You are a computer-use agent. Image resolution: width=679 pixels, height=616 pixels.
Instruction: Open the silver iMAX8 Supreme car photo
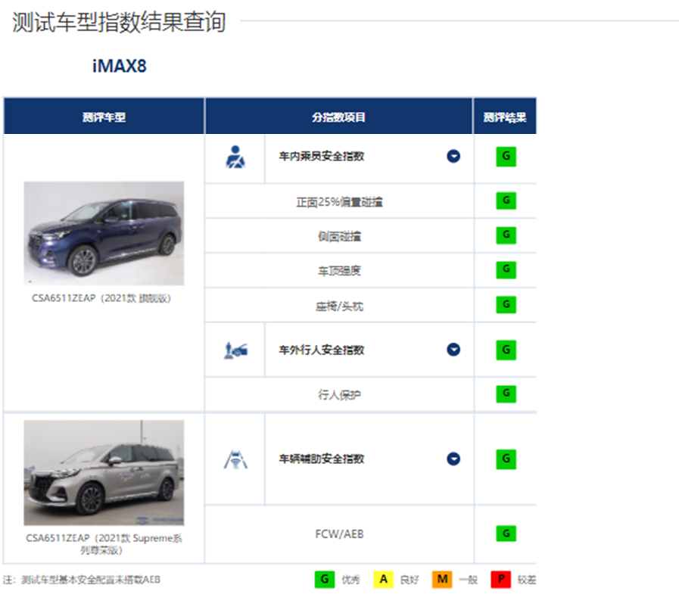point(104,473)
